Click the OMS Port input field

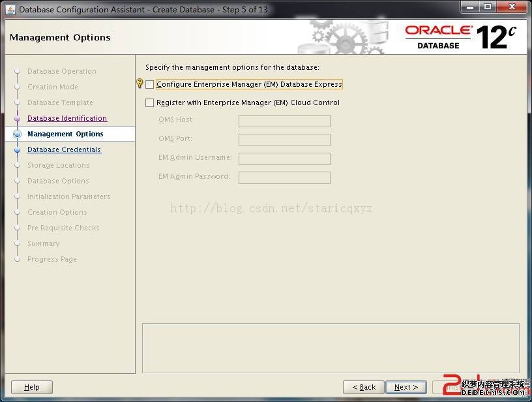pyautogui.click(x=284, y=140)
